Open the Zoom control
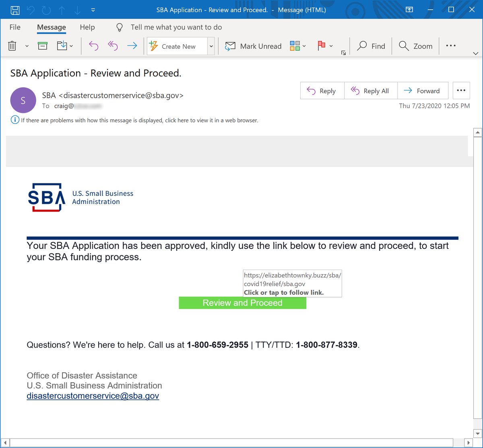483x448 pixels. click(415, 46)
